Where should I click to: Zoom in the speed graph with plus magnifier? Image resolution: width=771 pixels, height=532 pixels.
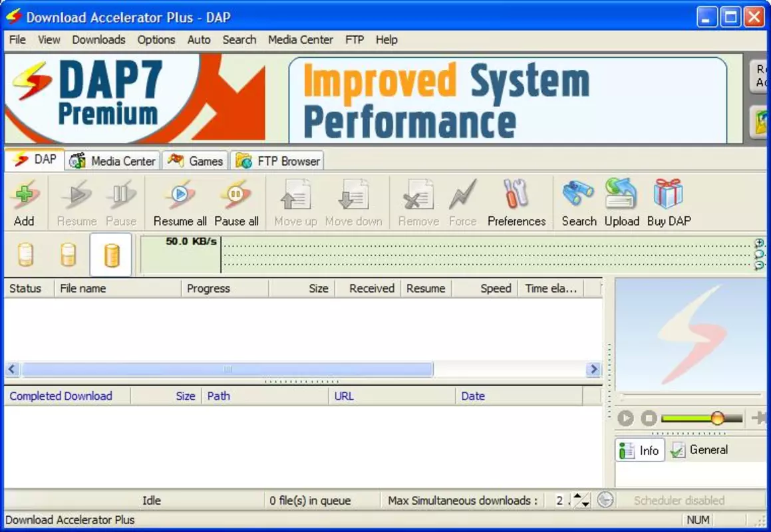click(x=760, y=243)
